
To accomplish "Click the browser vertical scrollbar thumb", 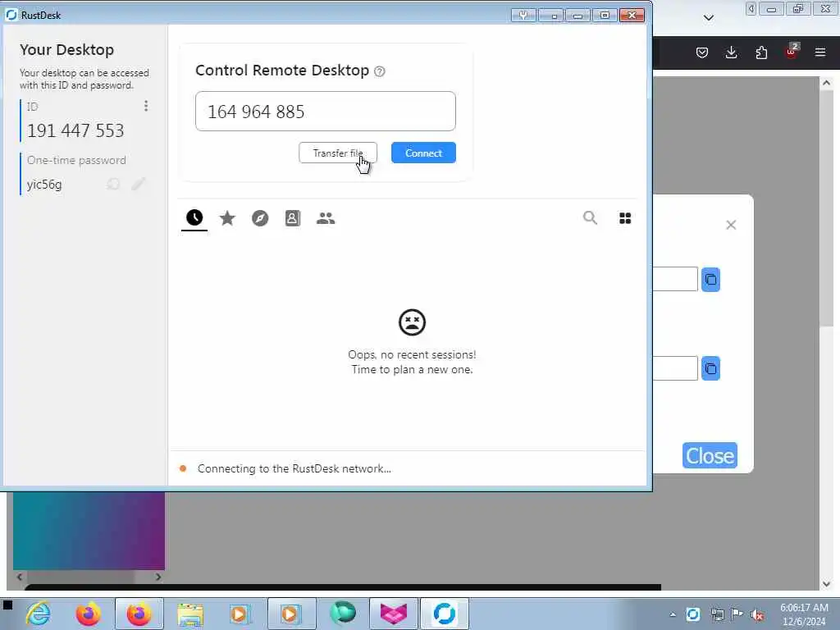I will (825, 209).
